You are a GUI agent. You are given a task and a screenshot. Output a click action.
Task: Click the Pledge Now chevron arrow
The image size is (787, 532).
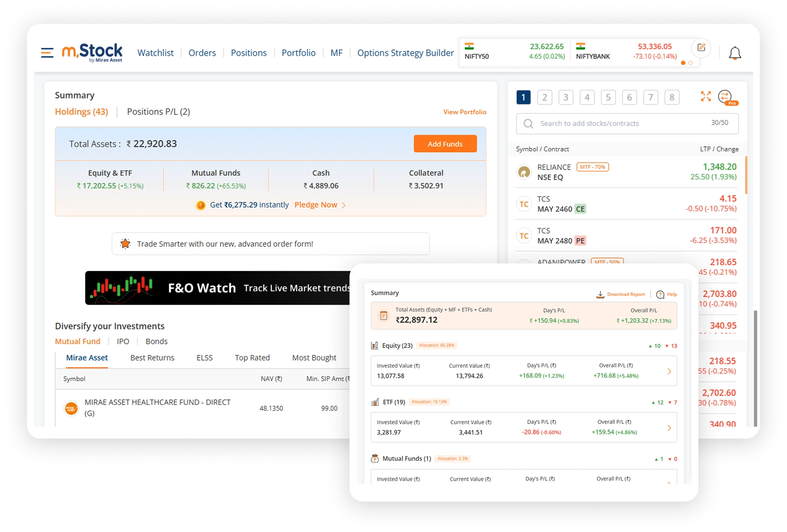[x=344, y=205]
